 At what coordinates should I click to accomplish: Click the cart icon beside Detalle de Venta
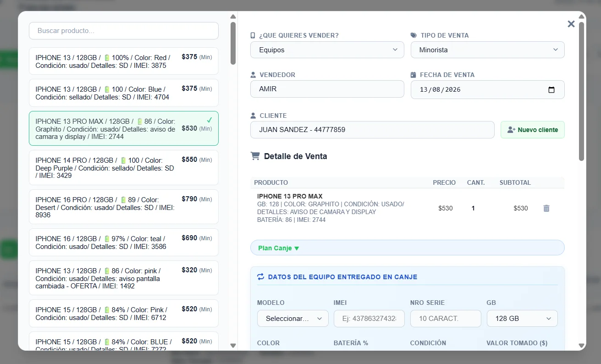click(255, 156)
